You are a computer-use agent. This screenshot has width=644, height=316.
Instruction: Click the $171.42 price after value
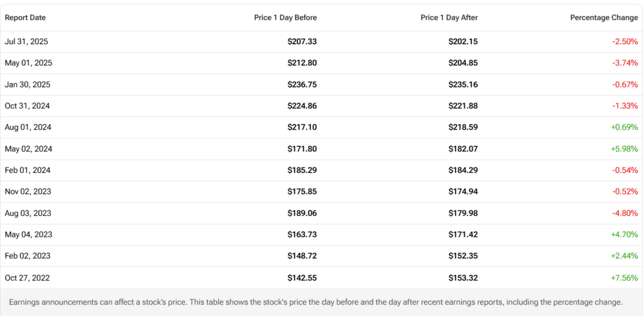pyautogui.click(x=463, y=234)
